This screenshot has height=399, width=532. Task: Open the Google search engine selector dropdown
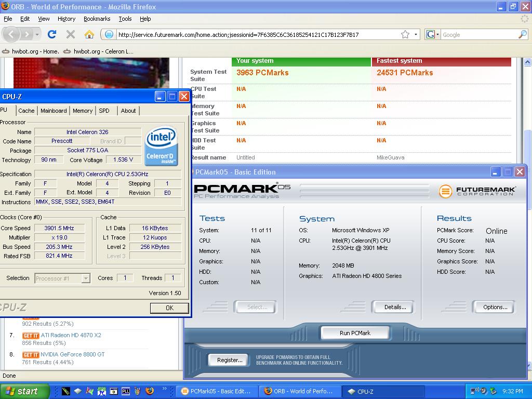[433, 34]
